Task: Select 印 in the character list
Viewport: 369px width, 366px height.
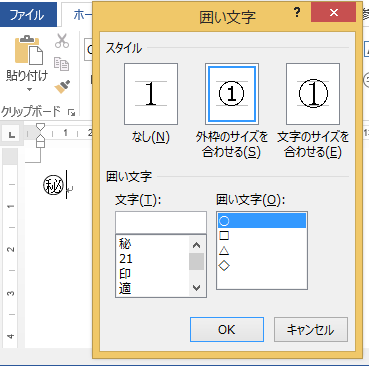Action: pos(152,273)
